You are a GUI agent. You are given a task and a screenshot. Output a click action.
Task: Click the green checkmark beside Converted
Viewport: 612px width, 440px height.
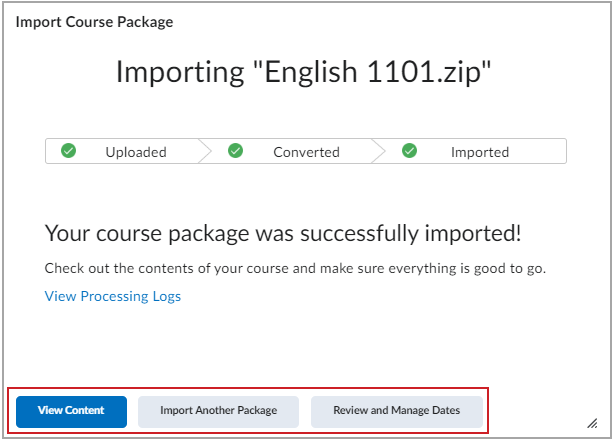click(235, 151)
